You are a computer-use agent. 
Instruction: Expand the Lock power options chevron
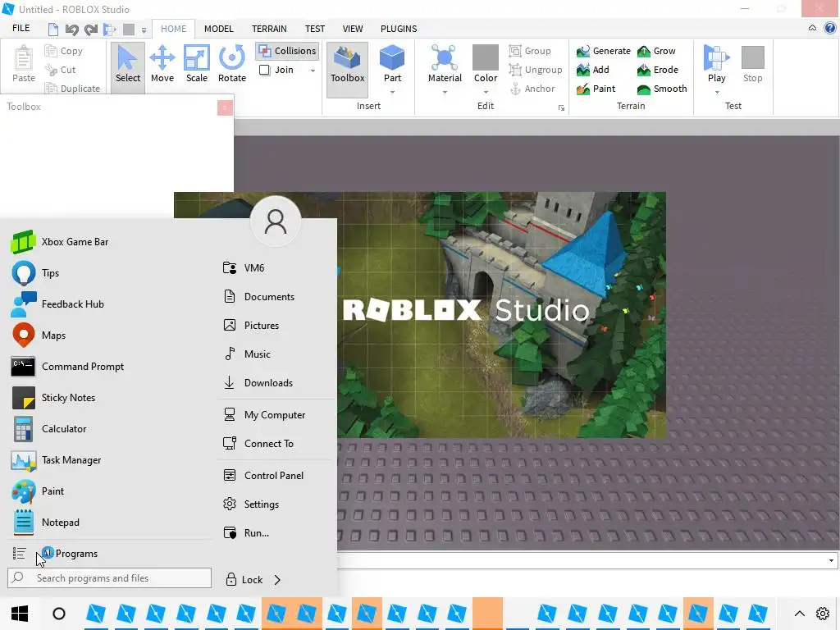tap(277, 580)
